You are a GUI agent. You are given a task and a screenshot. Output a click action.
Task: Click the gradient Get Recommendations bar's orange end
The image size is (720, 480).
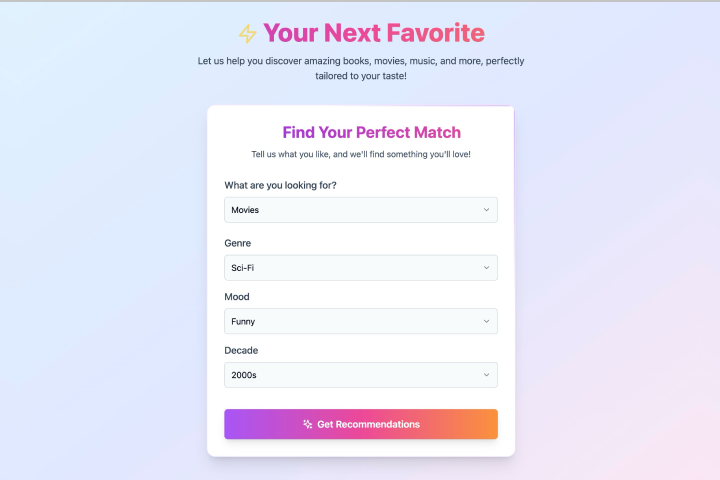pos(480,424)
